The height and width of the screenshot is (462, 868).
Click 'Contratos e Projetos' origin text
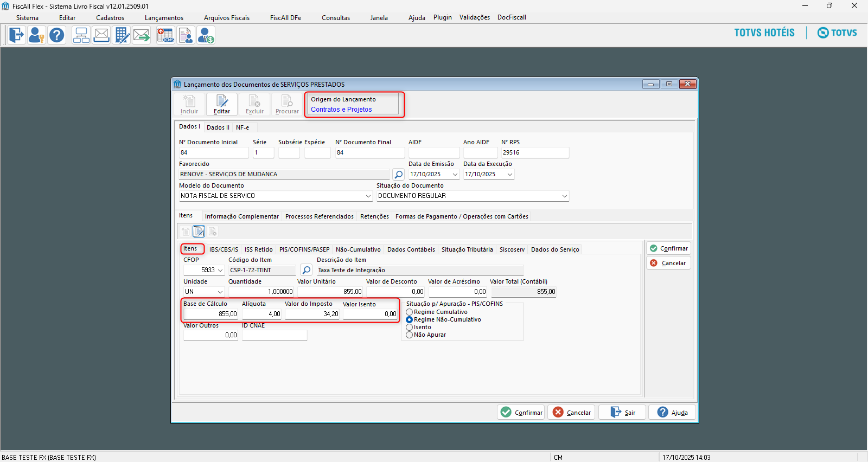click(341, 110)
